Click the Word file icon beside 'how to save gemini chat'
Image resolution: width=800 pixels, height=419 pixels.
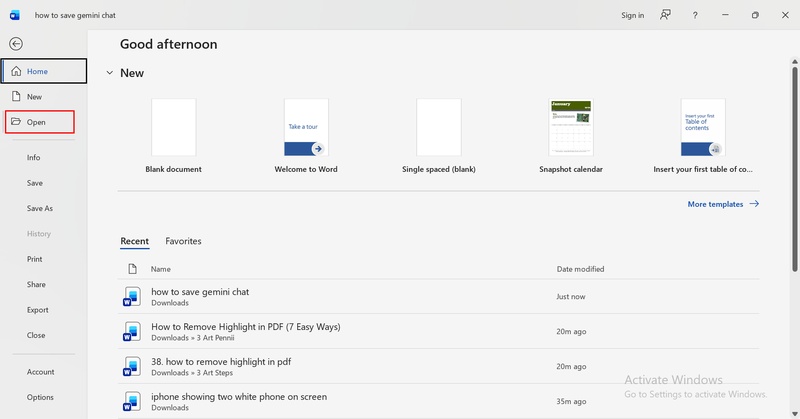(x=132, y=297)
